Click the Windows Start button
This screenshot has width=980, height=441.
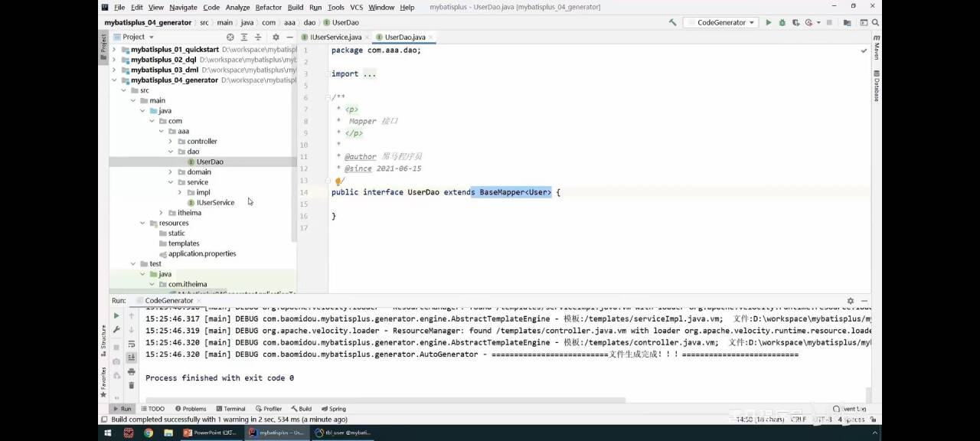(x=108, y=433)
